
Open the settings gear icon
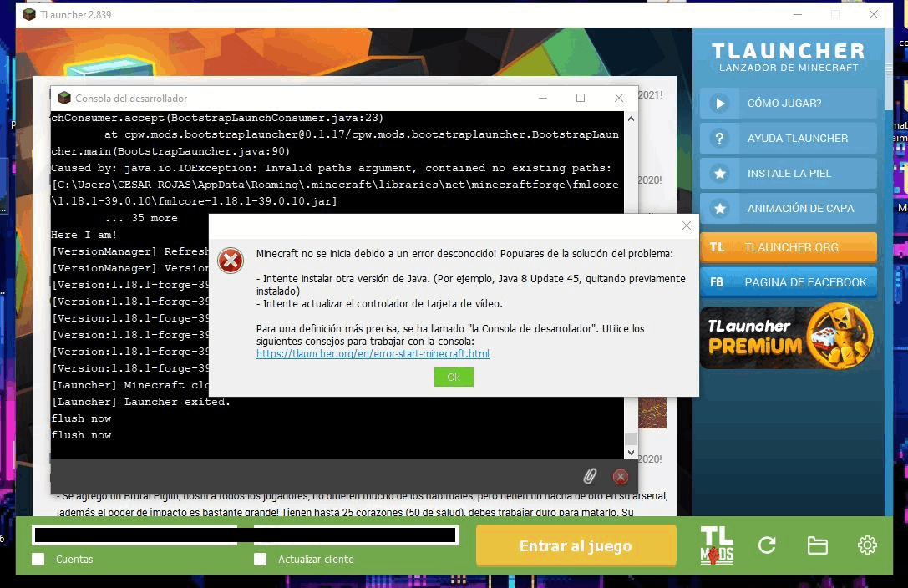coord(867,545)
